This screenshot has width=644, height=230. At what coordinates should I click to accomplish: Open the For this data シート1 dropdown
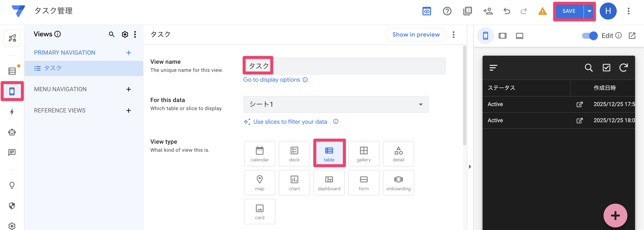[x=336, y=104]
